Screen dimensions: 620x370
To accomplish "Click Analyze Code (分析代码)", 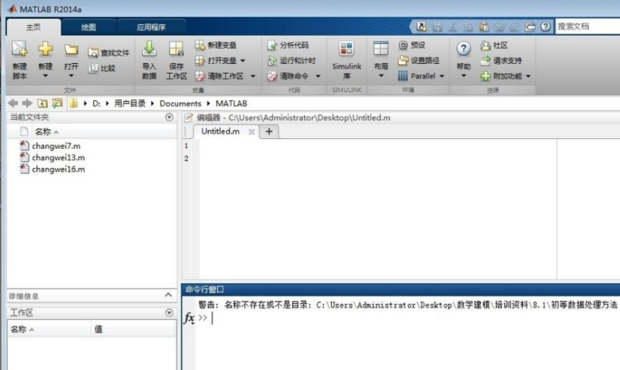I will click(x=287, y=45).
